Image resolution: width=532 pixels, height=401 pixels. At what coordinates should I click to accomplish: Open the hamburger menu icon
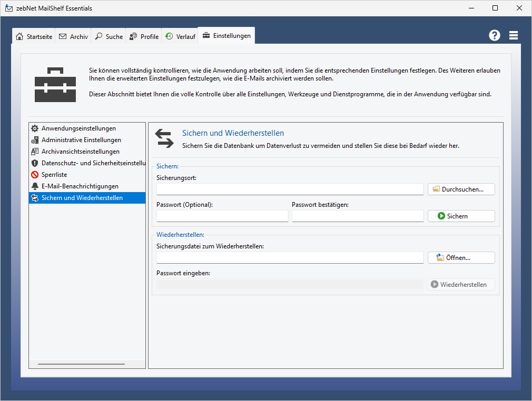click(514, 35)
